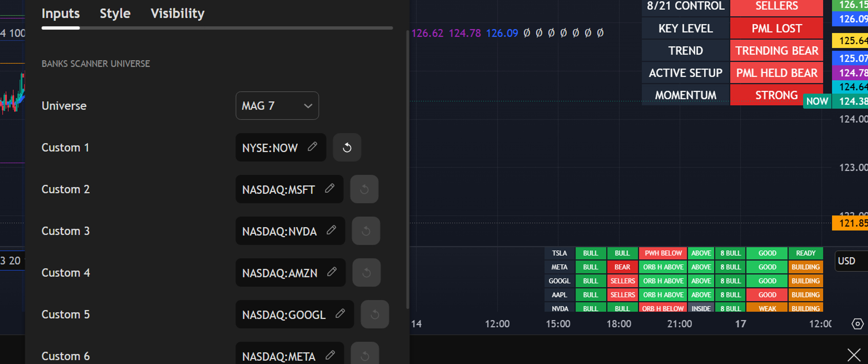Viewport: 868px width, 364px height.
Task: Click the ACTIVE SETUP cell
Action: click(x=686, y=73)
